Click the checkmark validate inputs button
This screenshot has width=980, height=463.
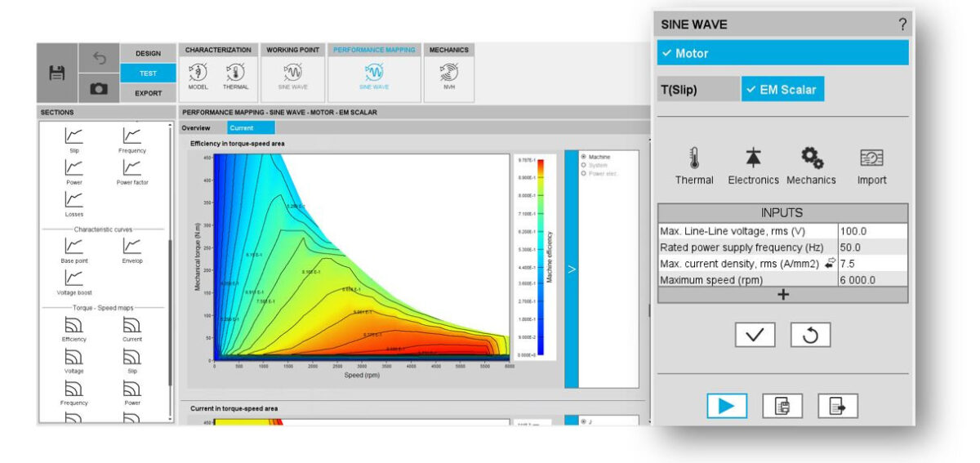point(755,335)
